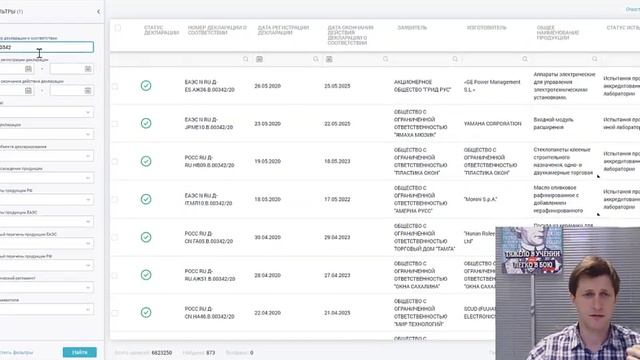Click search icon in Заявитель column filter
The height and width of the screenshot is (360, 640).
click(455, 59)
